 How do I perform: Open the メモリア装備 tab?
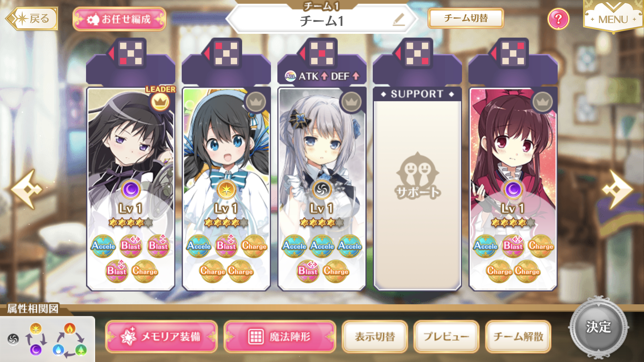[161, 337]
